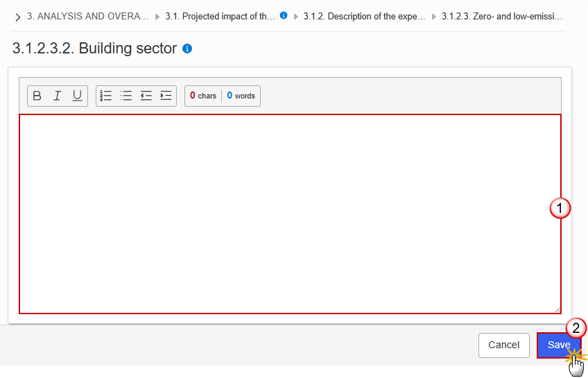The width and height of the screenshot is (588, 378).
Task: Click inside the Building sector text area
Action: pyautogui.click(x=290, y=214)
